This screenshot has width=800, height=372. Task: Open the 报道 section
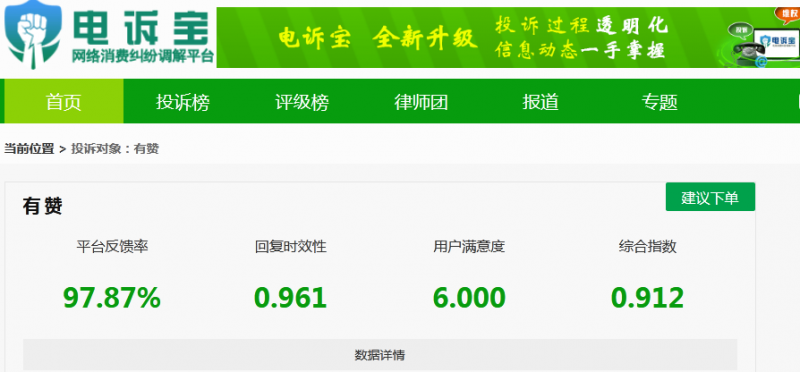tap(540, 102)
